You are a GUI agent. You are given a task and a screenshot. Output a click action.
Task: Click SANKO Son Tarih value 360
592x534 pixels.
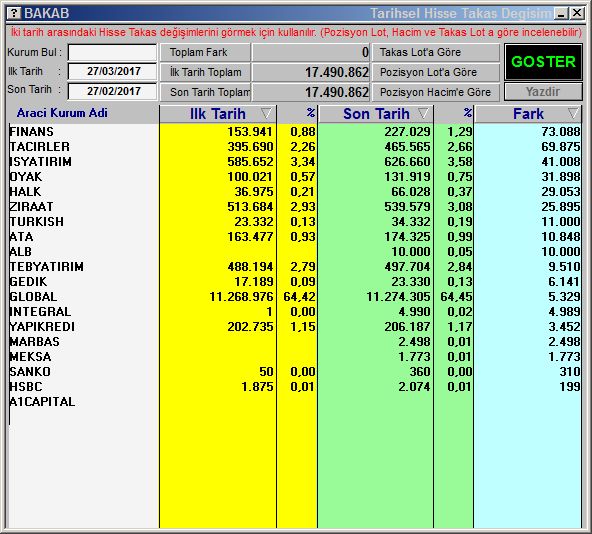tap(420, 372)
